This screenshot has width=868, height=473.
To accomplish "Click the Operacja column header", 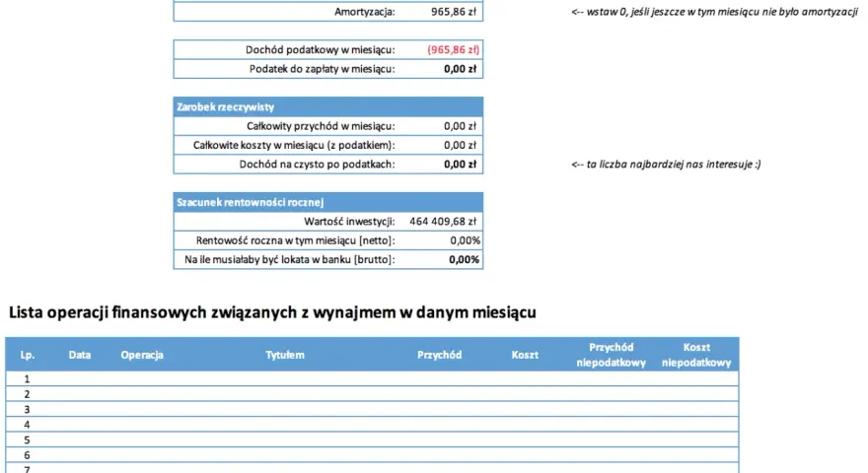I will [x=142, y=355].
